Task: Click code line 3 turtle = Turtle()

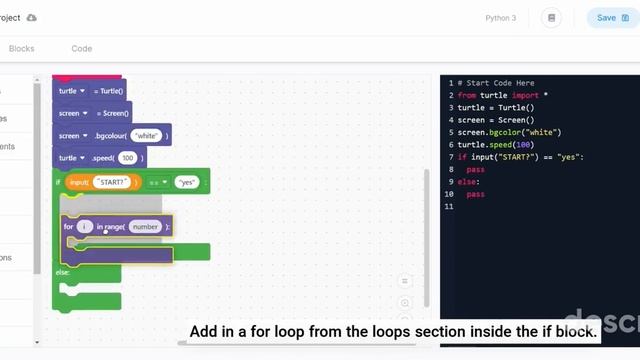Action: [496, 108]
